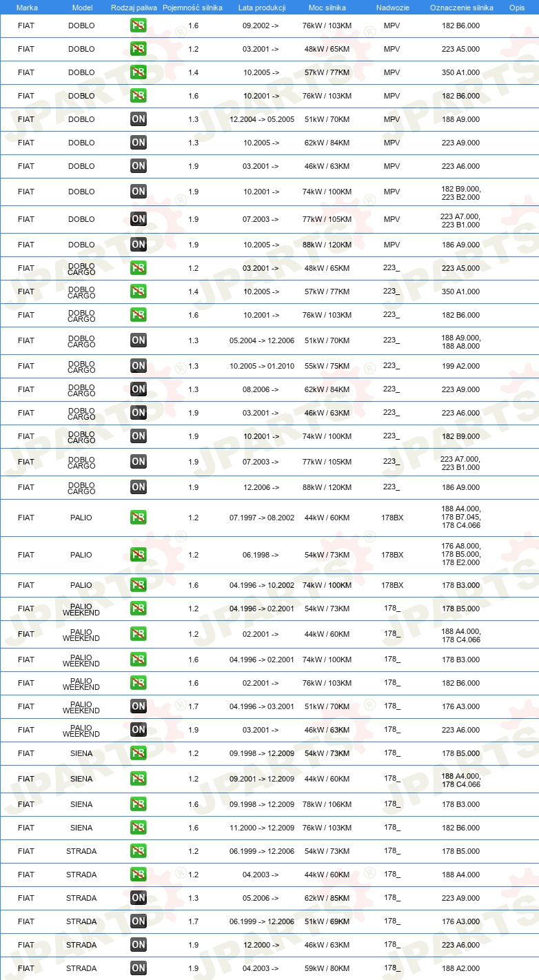This screenshot has width=539, height=980.
Task: Click date range '05.2004 -> 12.2006'
Action: coord(262,340)
